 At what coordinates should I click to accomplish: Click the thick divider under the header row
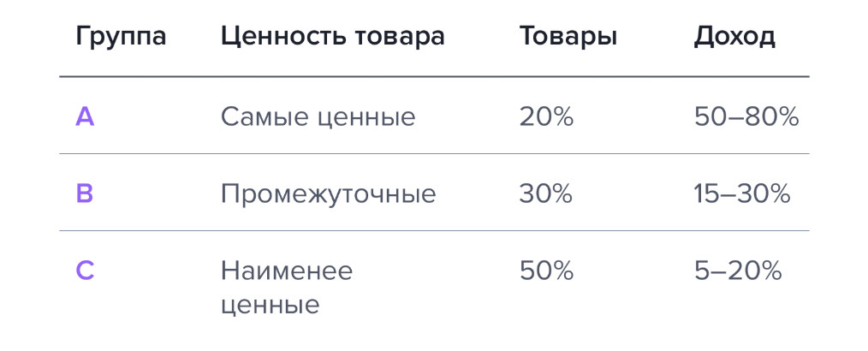434,76
